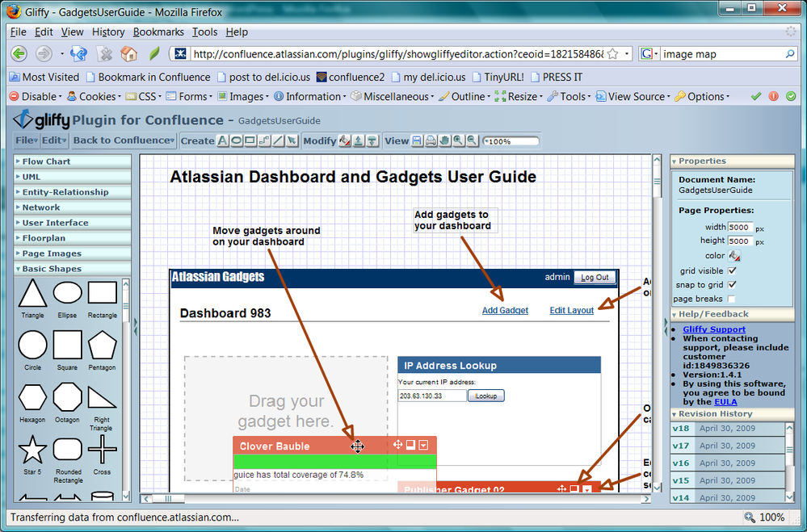The image size is (807, 532).
Task: Open the Gliffy File menu
Action: click(x=26, y=140)
